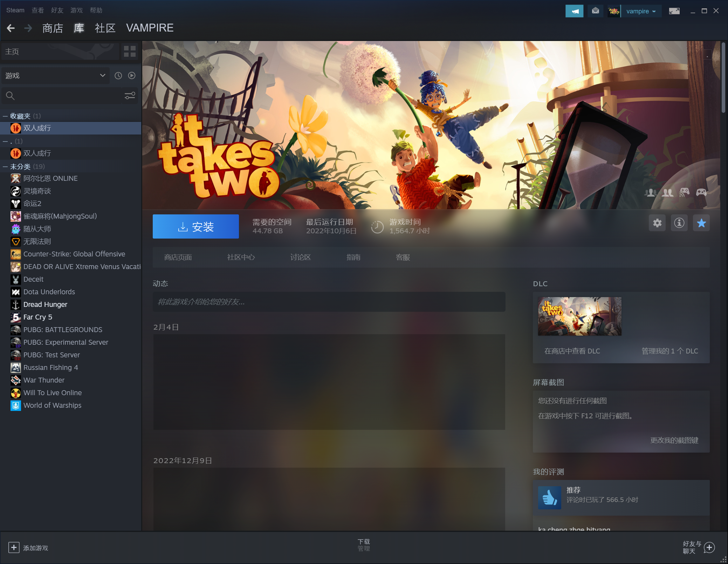Click the 安装 install button
The height and width of the screenshot is (564, 728).
click(196, 227)
